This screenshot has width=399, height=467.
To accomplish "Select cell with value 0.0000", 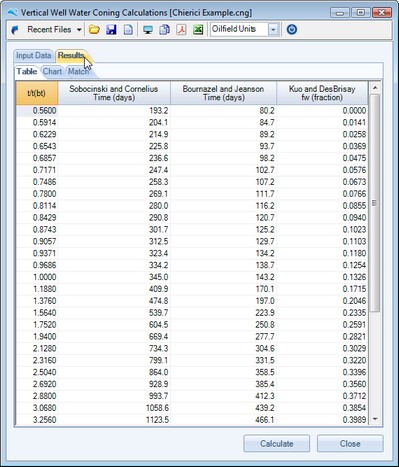I will point(322,111).
